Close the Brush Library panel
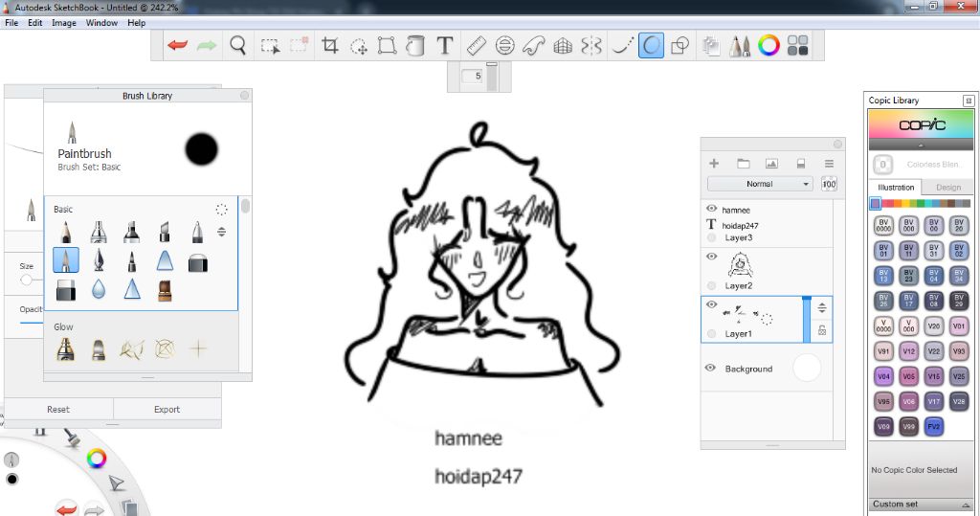The image size is (980, 516). (244, 95)
